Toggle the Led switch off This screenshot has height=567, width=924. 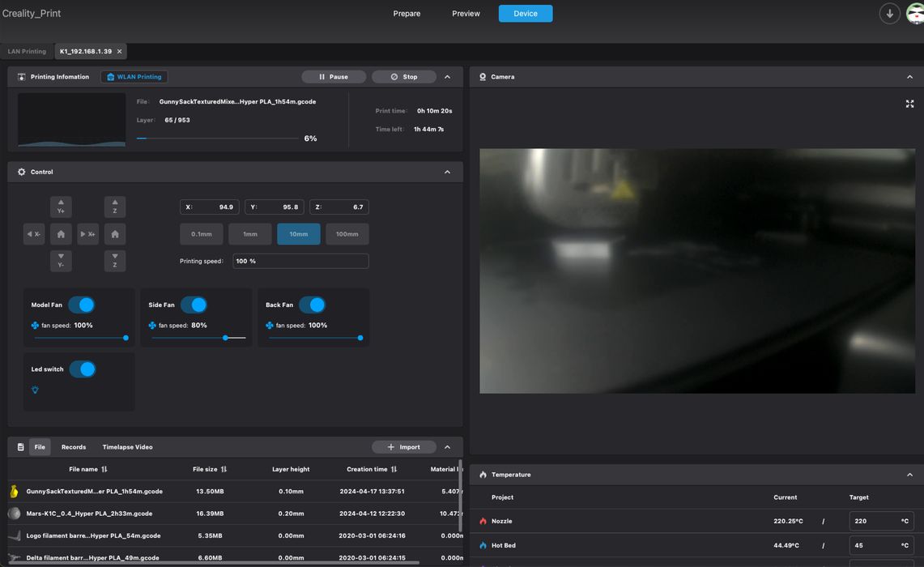pyautogui.click(x=83, y=369)
